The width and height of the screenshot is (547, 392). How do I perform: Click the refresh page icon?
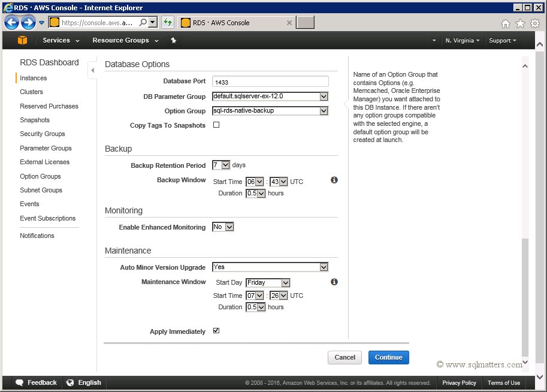coord(168,23)
